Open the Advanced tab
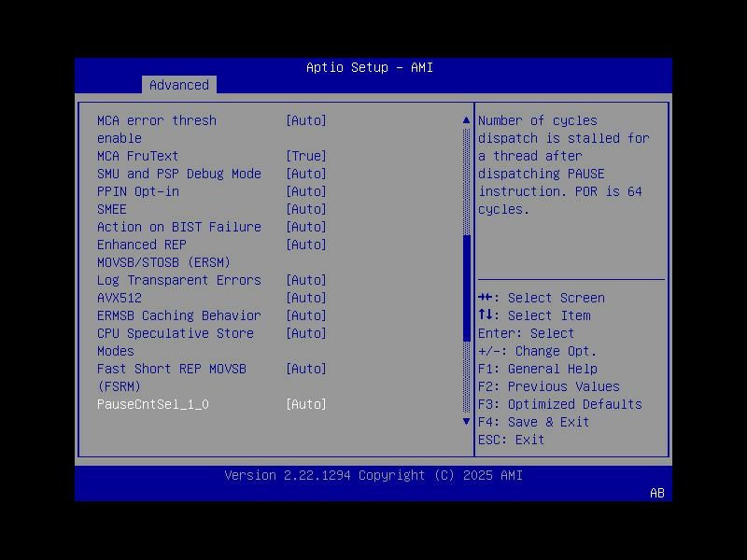 coord(179,85)
